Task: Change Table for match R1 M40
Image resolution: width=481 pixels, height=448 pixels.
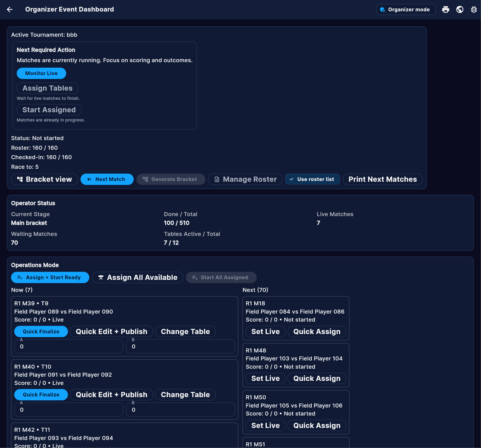Action: point(185,395)
